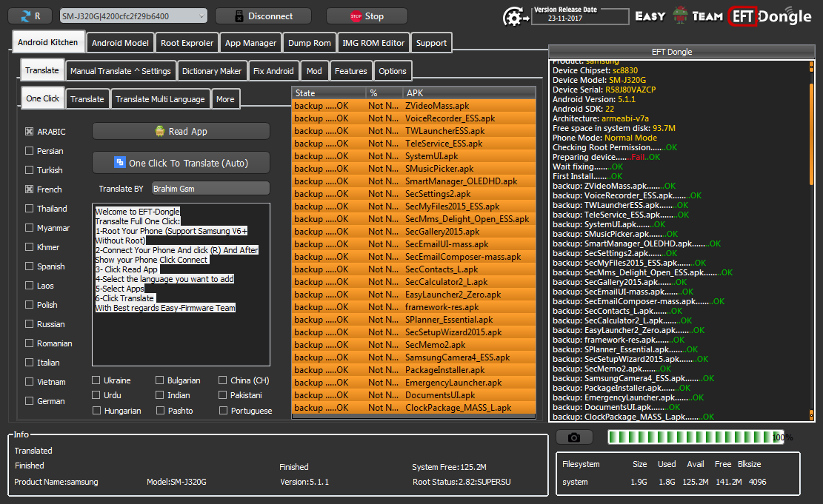Viewport: 823px width, 504px height.
Task: Open the Root Exproler tab
Action: (187, 43)
